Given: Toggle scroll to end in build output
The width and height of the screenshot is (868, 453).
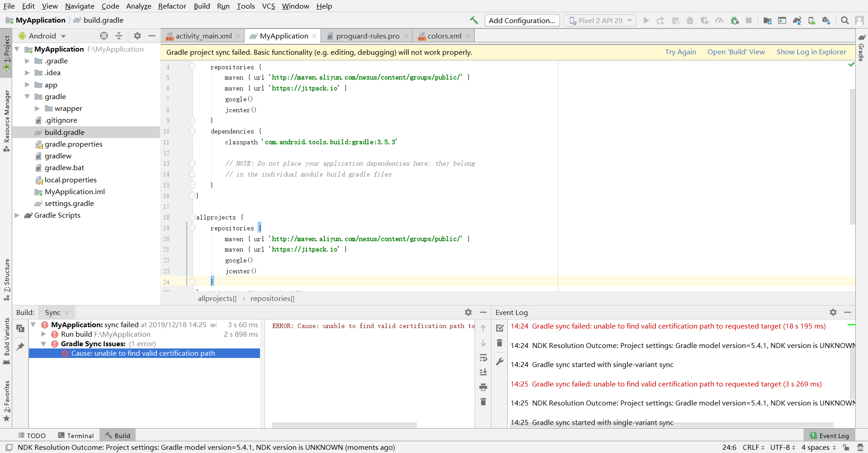Looking at the screenshot, I should coord(483,372).
